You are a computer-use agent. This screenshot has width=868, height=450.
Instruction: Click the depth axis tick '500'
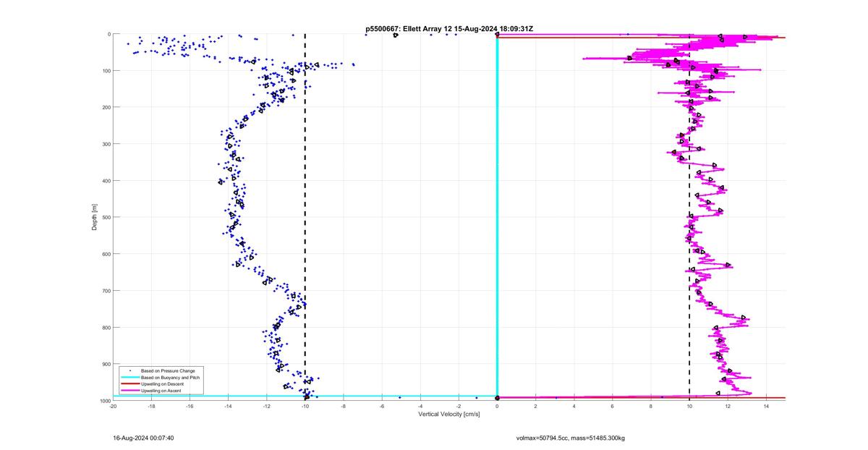coord(105,217)
